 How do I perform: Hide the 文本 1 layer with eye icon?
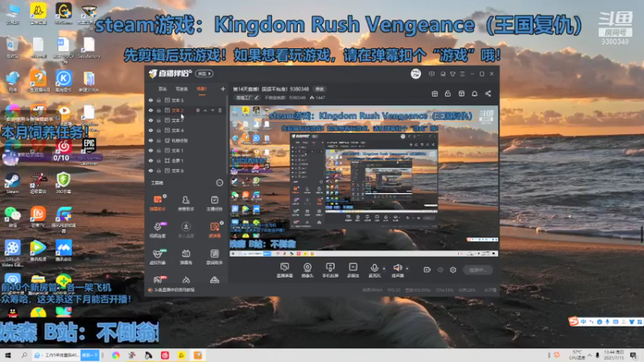[x=151, y=150]
